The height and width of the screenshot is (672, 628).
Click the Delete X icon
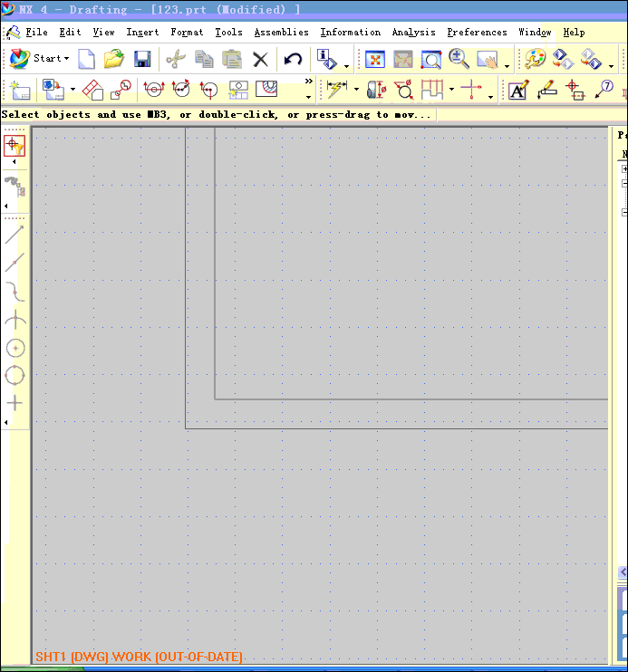pyautogui.click(x=260, y=59)
